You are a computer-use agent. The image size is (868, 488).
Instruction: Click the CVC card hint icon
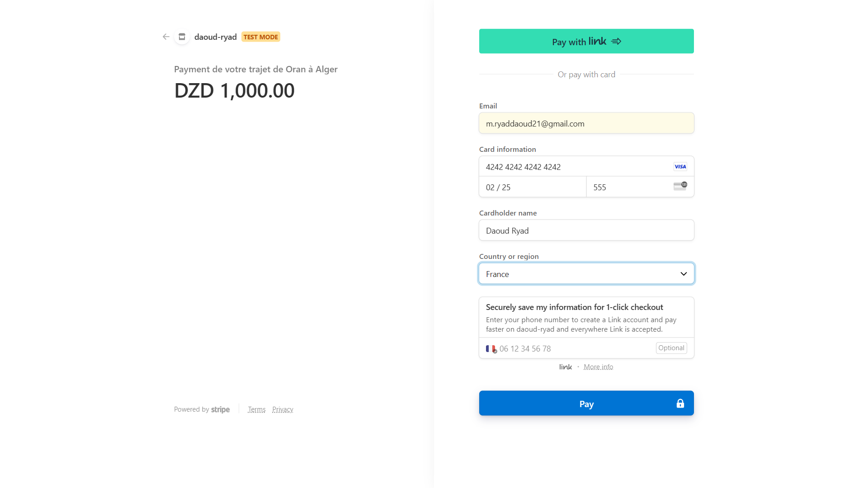[x=680, y=186]
